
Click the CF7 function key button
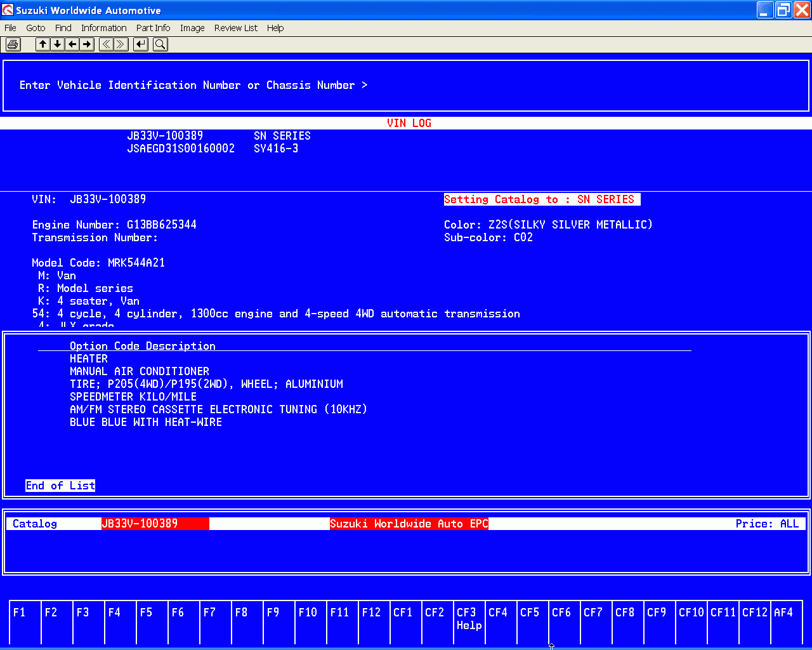596,622
